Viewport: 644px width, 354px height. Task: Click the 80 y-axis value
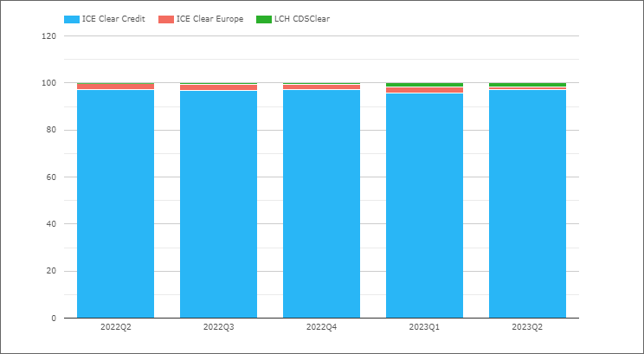51,130
